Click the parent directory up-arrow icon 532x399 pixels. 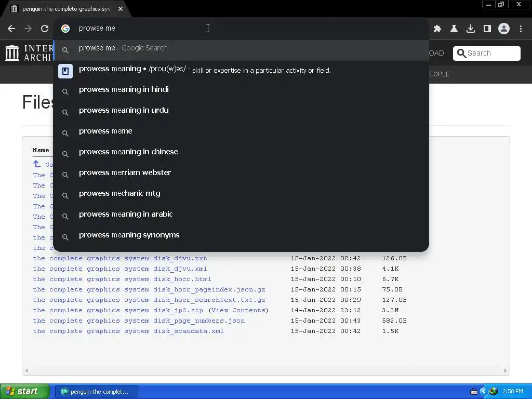pyautogui.click(x=37, y=164)
